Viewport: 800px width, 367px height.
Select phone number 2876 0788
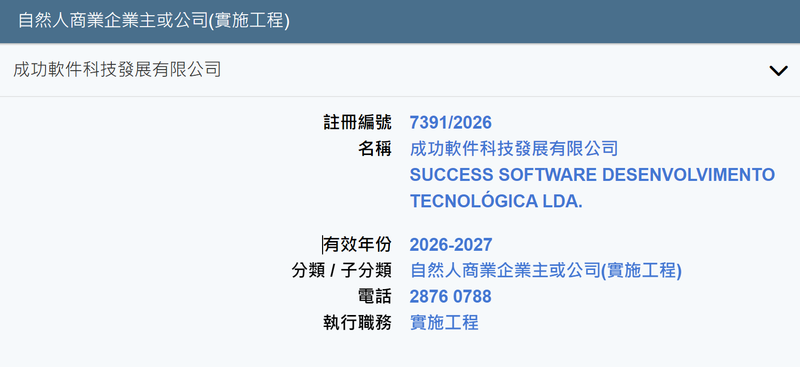click(451, 297)
